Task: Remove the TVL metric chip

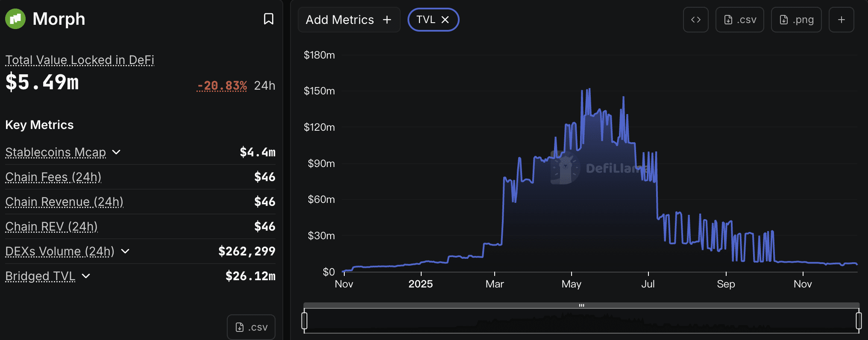Action: [x=445, y=20]
